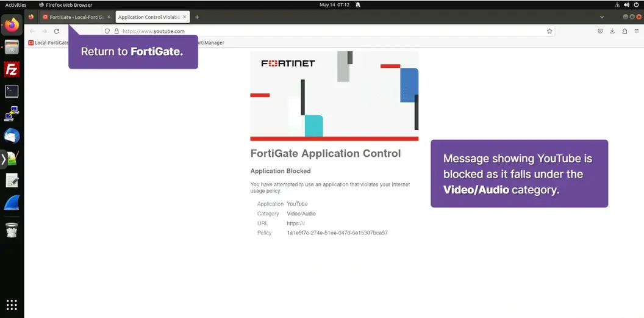Open Activities overview
Image resolution: width=644 pixels, height=318 pixels.
click(16, 5)
